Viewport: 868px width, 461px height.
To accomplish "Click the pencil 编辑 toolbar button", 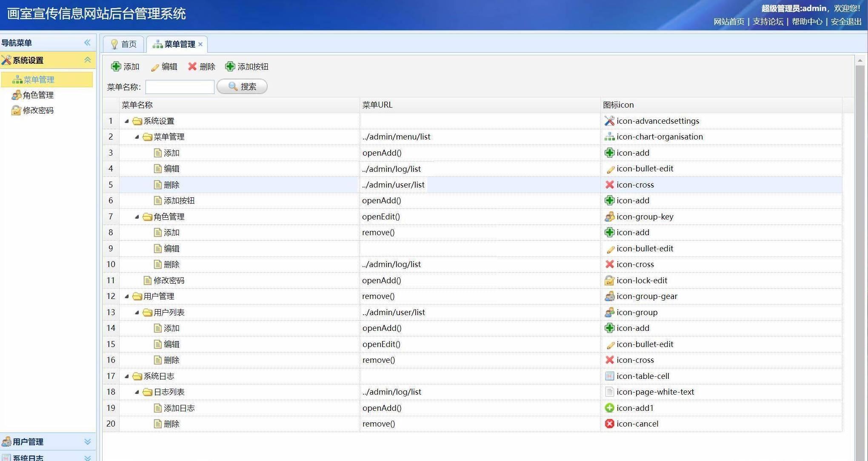I will [x=164, y=67].
